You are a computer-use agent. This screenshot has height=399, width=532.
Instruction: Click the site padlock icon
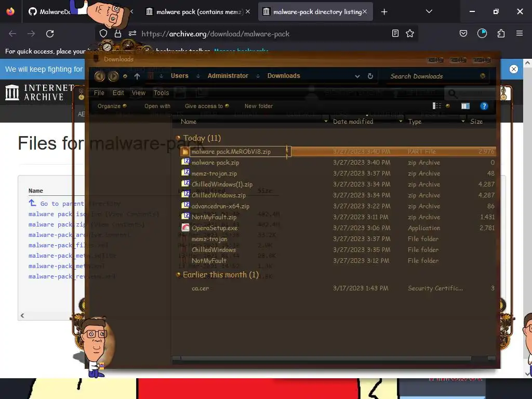click(x=118, y=34)
